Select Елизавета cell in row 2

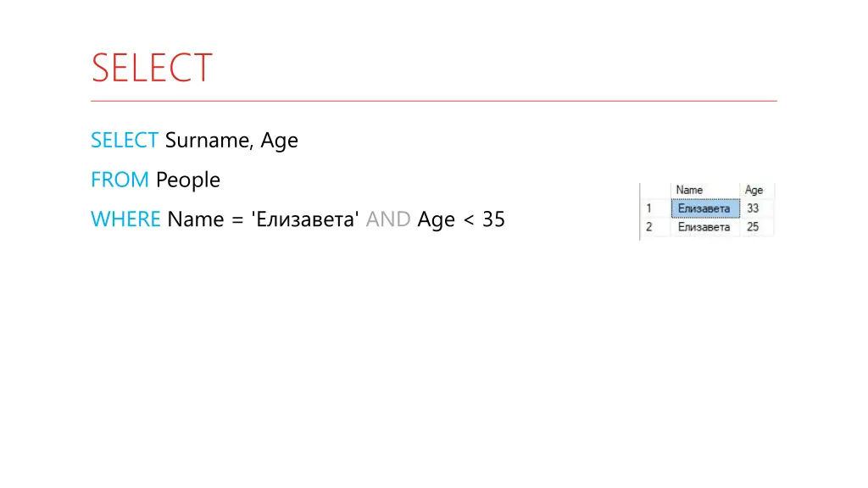click(705, 227)
